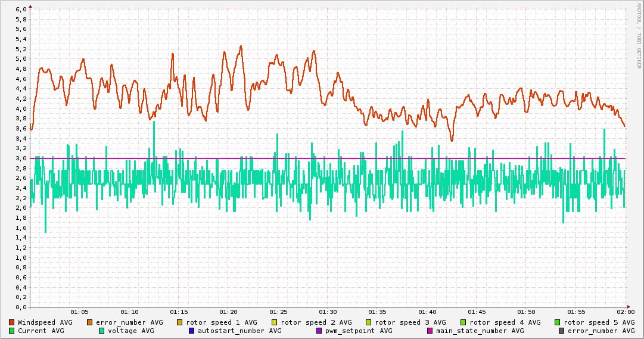Click the red Windspeed AVG legend swatch
Image resolution: width=644 pixels, height=339 pixels.
coord(12,322)
